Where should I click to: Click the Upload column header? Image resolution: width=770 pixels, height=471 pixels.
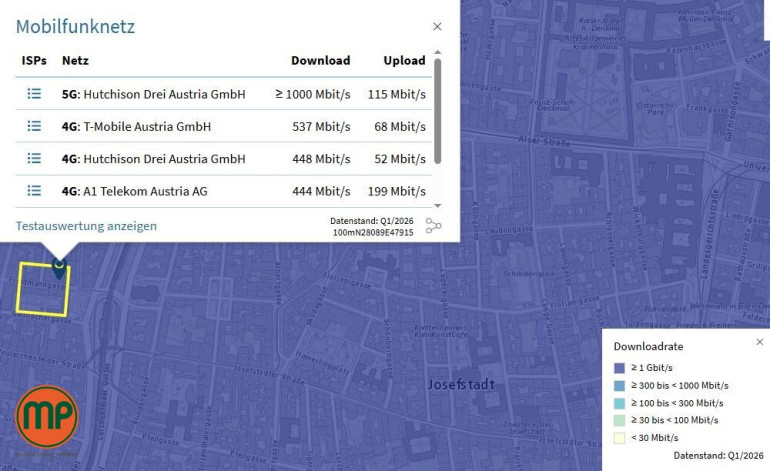pos(404,60)
